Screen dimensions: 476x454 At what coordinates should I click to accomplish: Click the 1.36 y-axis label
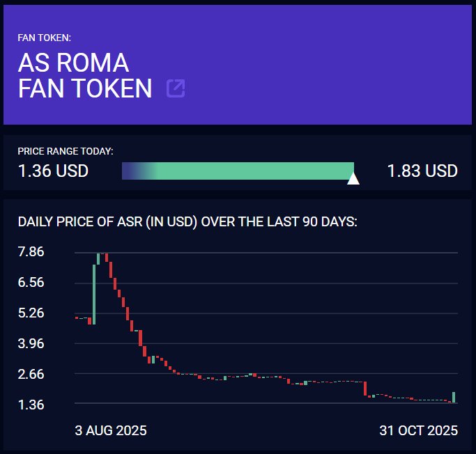31,405
